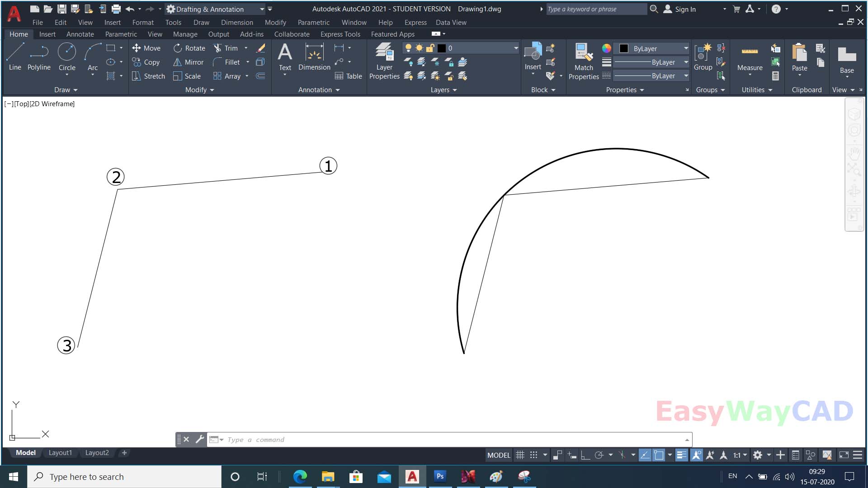Screen dimensions: 868x488
Task: Open the color wheel in Properties panel
Action: click(x=606, y=48)
